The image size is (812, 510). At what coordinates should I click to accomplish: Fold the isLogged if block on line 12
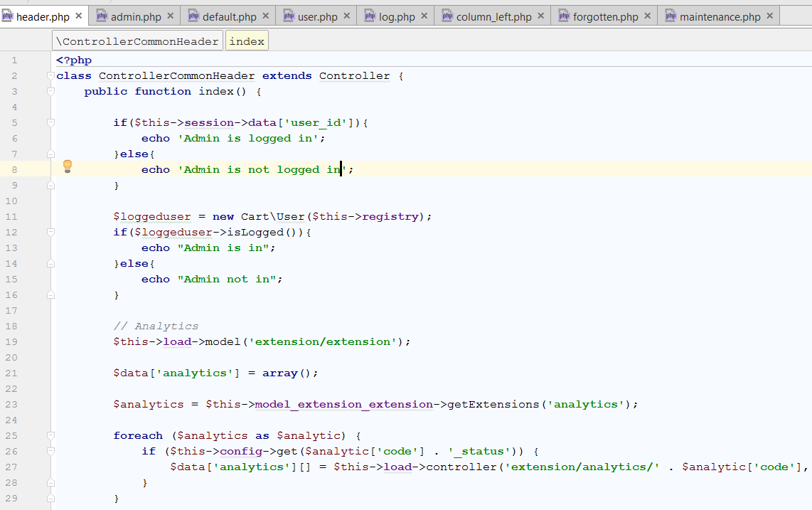tap(50, 232)
